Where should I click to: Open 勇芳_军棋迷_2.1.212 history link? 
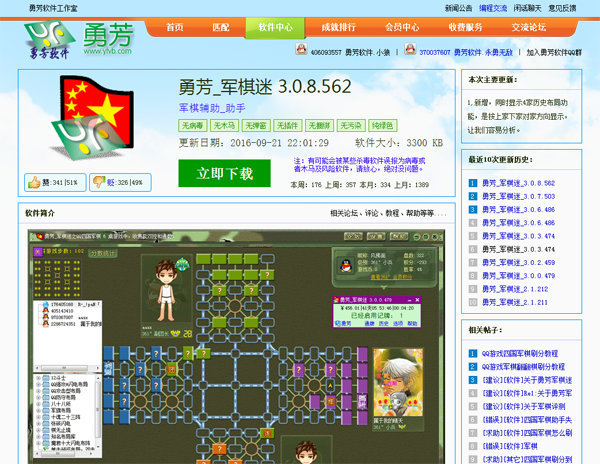pos(515,289)
